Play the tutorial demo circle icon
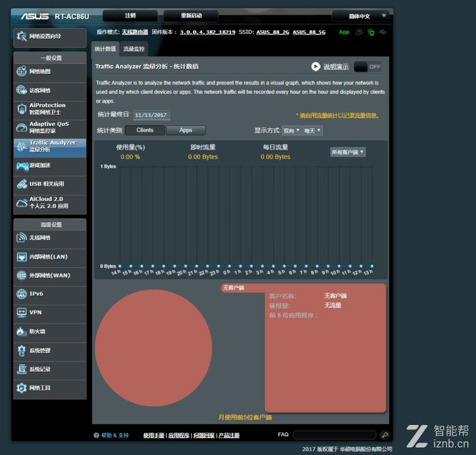This screenshot has height=455, width=476. click(316, 67)
